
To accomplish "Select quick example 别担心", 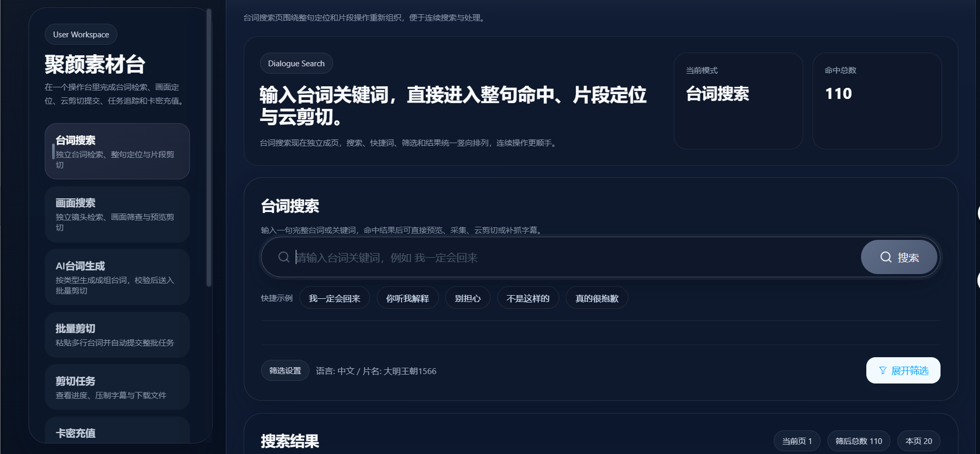I will pos(468,298).
